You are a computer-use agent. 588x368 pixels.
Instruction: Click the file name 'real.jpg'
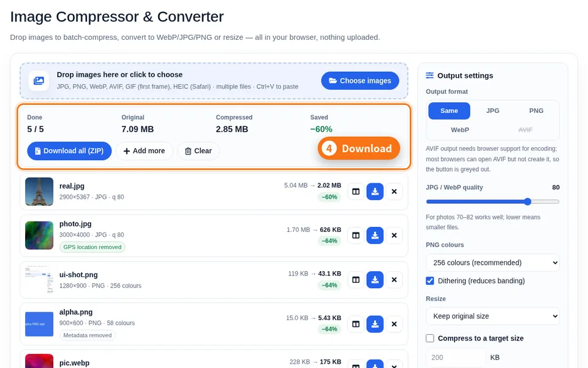72,186
